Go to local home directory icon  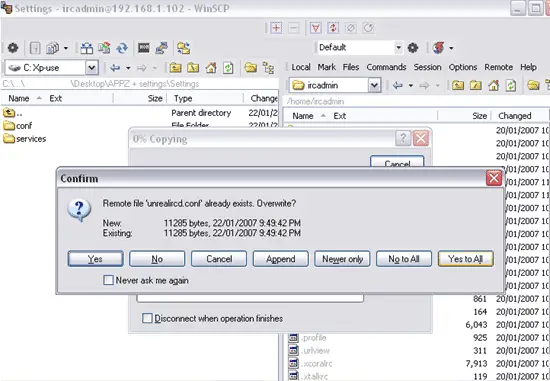click(x=211, y=67)
